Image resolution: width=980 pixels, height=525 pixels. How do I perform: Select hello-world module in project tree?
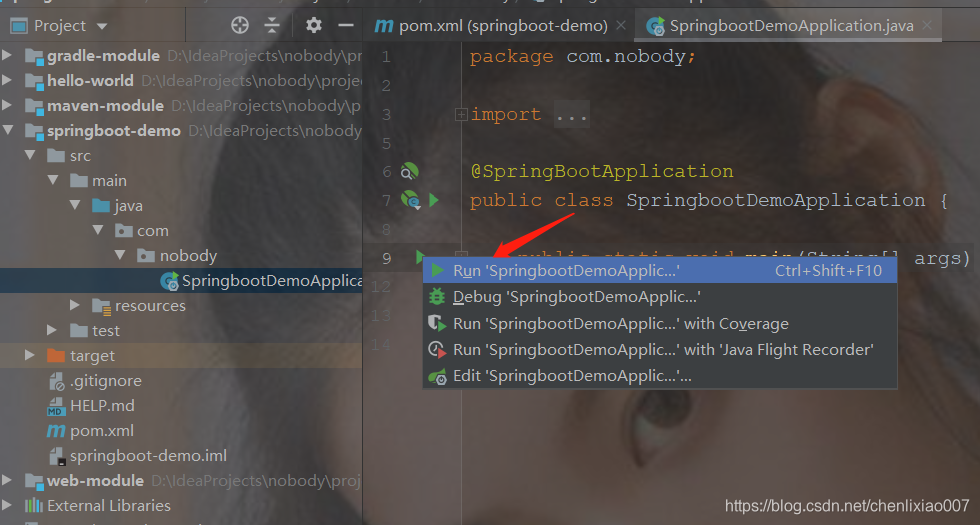(90, 81)
